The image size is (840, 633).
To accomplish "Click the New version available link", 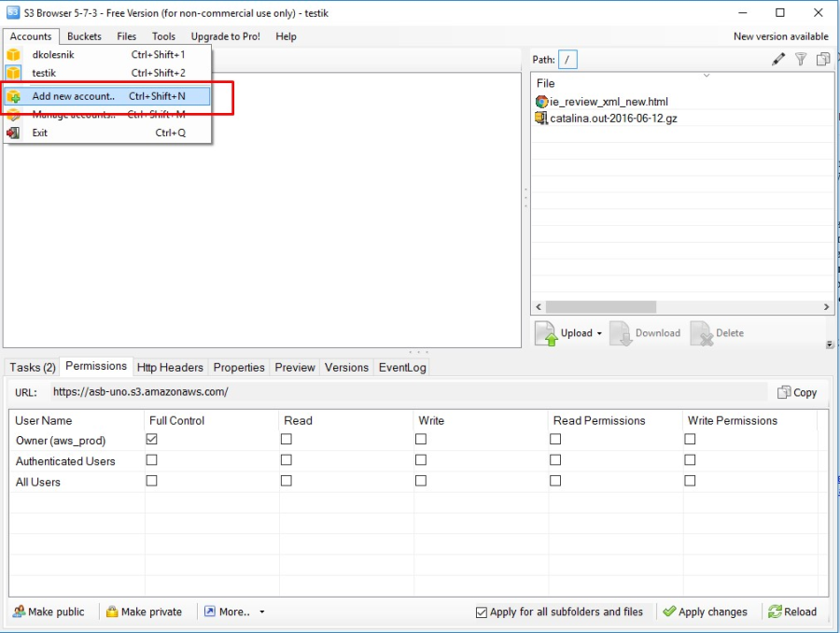I will coord(780,36).
